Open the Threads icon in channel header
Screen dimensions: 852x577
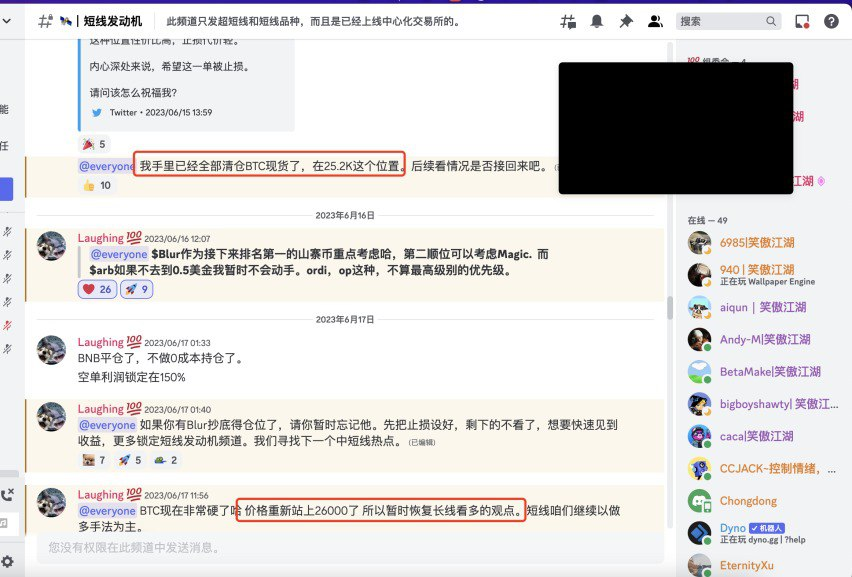pos(568,21)
